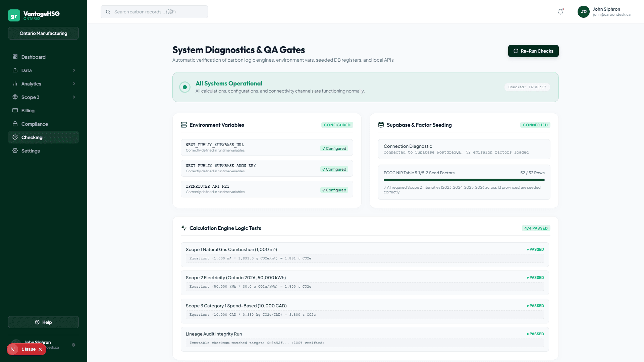Click the CONNECTED status badge
The height and width of the screenshot is (362, 644).
(x=535, y=125)
